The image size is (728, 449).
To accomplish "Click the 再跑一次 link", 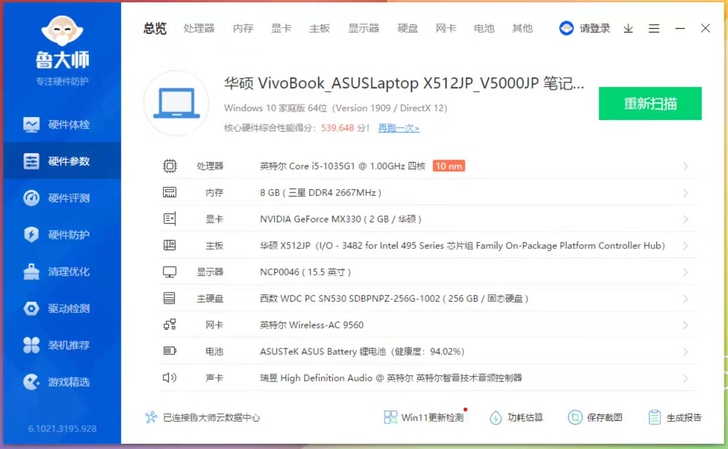I will [x=398, y=128].
